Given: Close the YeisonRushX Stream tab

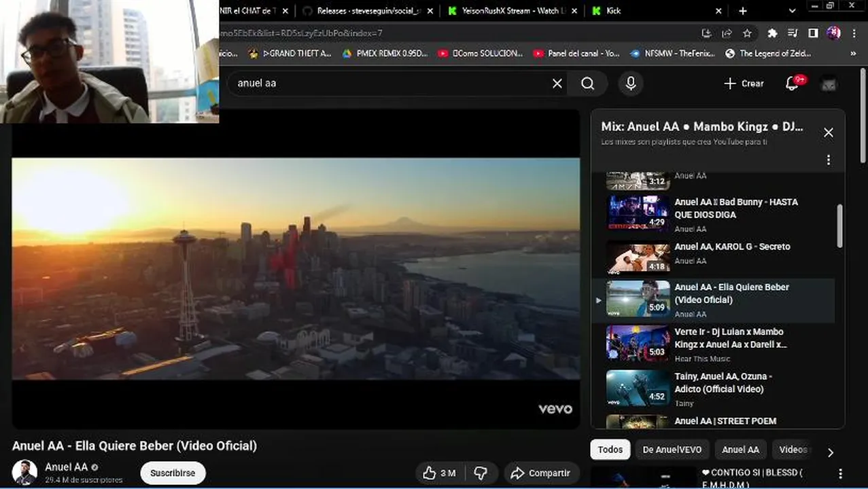Looking at the screenshot, I should coord(575,11).
